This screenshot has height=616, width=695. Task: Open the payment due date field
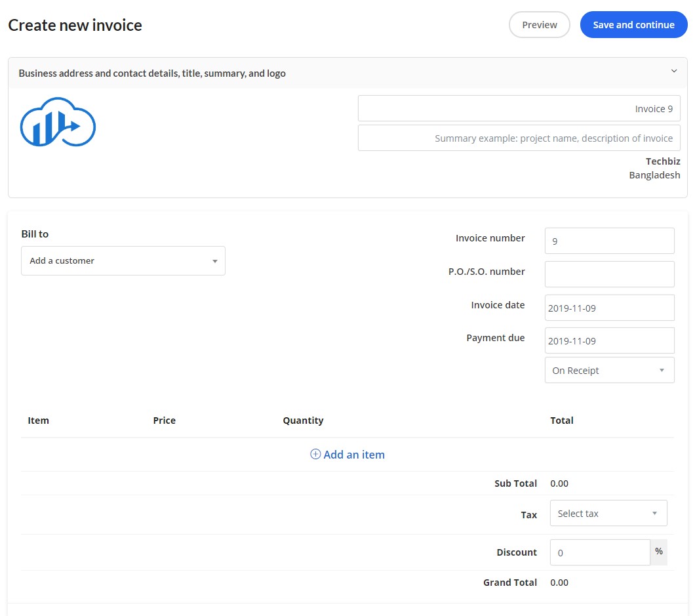coord(609,340)
